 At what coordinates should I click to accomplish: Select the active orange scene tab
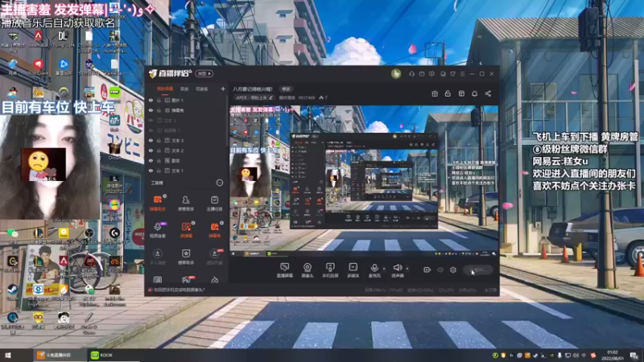165,88
